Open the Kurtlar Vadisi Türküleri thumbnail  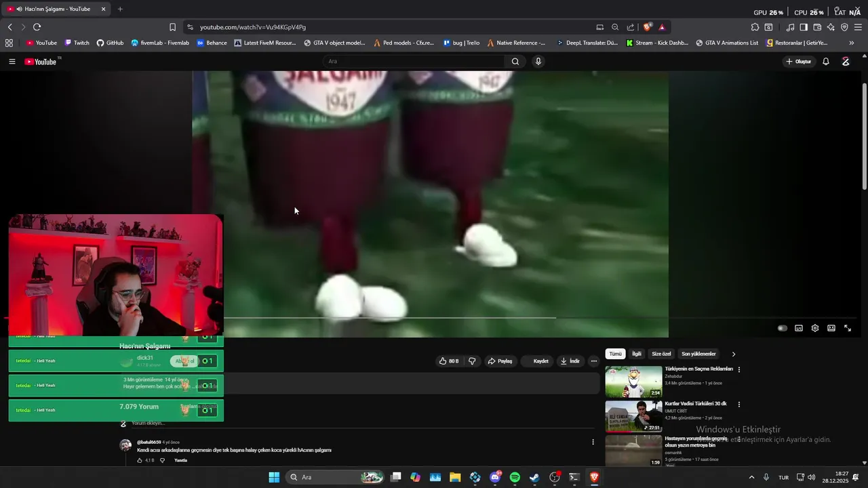pos(633,416)
